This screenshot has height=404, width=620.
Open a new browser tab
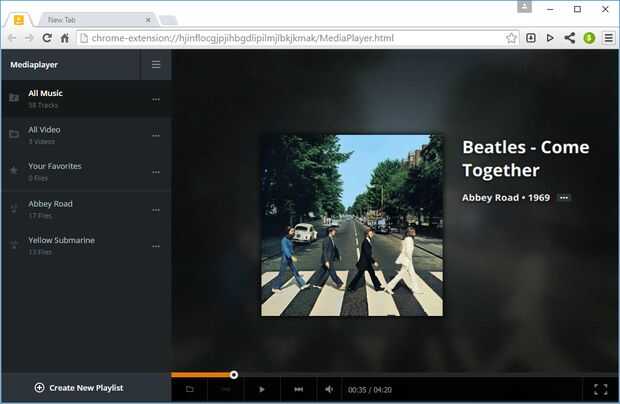pyautogui.click(x=168, y=20)
